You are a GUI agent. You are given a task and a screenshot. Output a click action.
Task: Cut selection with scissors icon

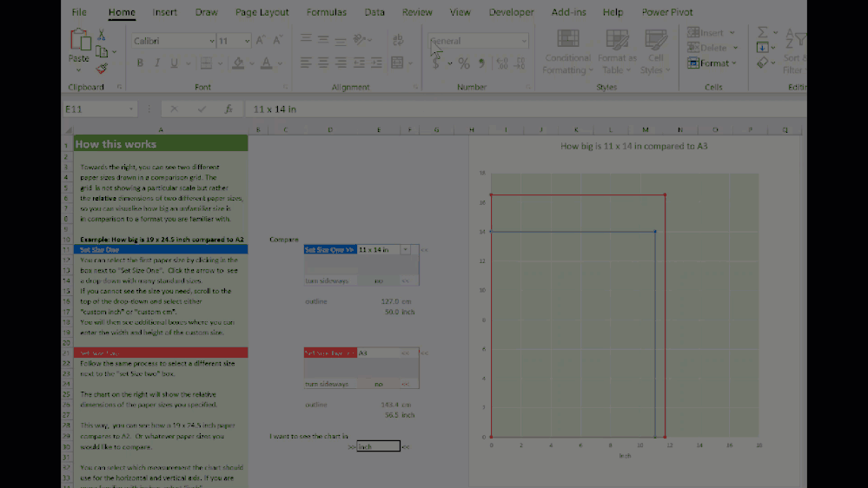point(102,35)
